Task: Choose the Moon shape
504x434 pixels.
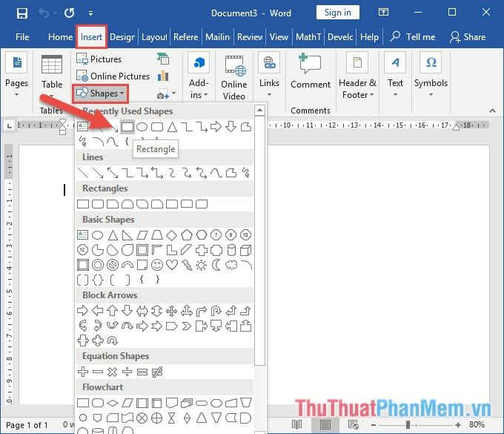Action: (x=216, y=265)
